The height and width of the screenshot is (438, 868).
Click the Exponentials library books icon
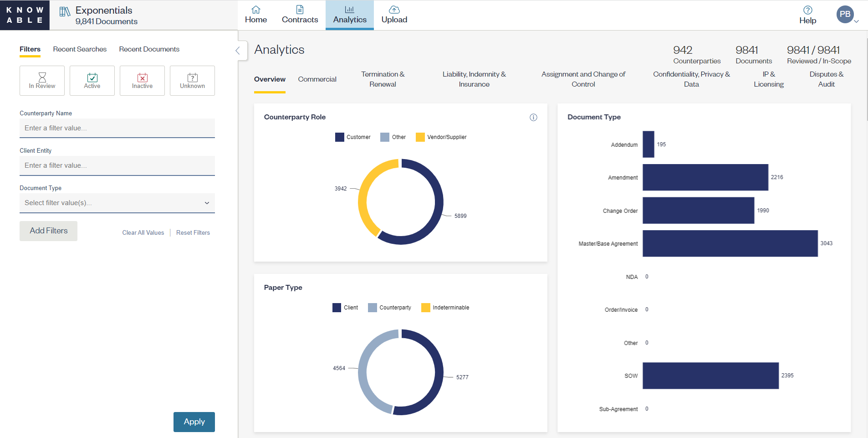65,12
